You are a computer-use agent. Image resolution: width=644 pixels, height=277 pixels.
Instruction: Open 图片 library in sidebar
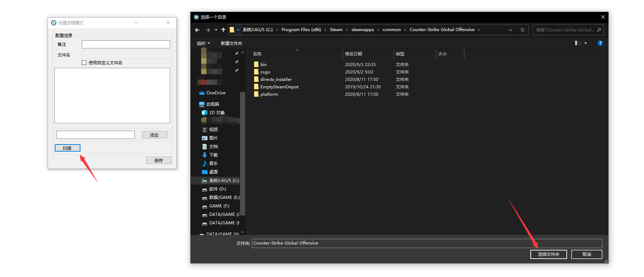click(x=213, y=138)
